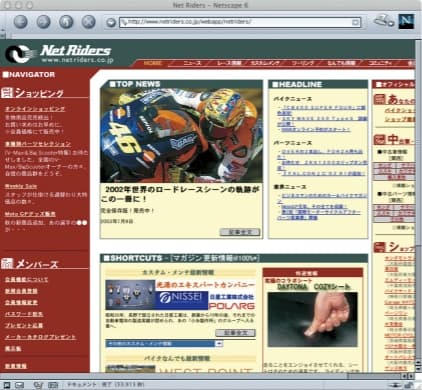Screen dimensions: 422x390
Task: Open the パスワード照会 link
Action: (24, 314)
